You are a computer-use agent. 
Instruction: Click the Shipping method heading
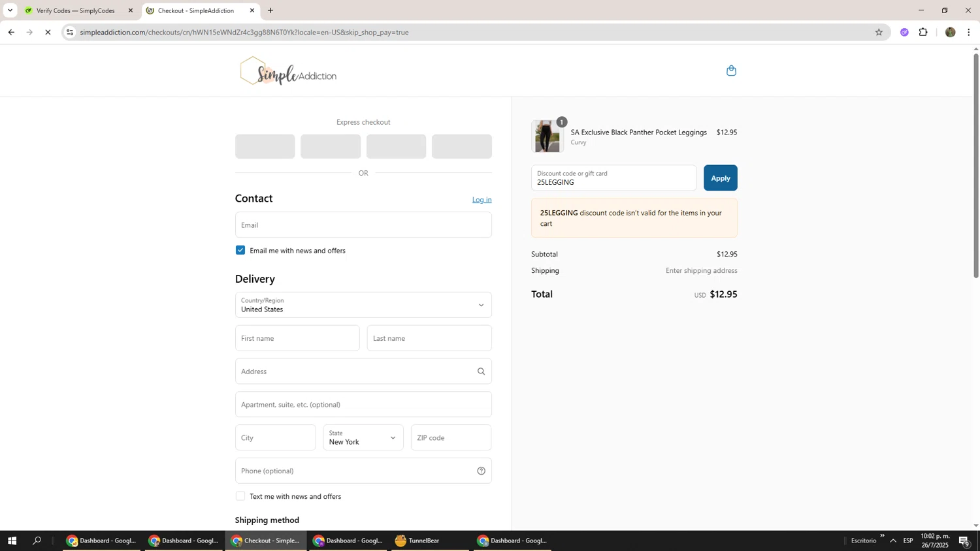[267, 520]
